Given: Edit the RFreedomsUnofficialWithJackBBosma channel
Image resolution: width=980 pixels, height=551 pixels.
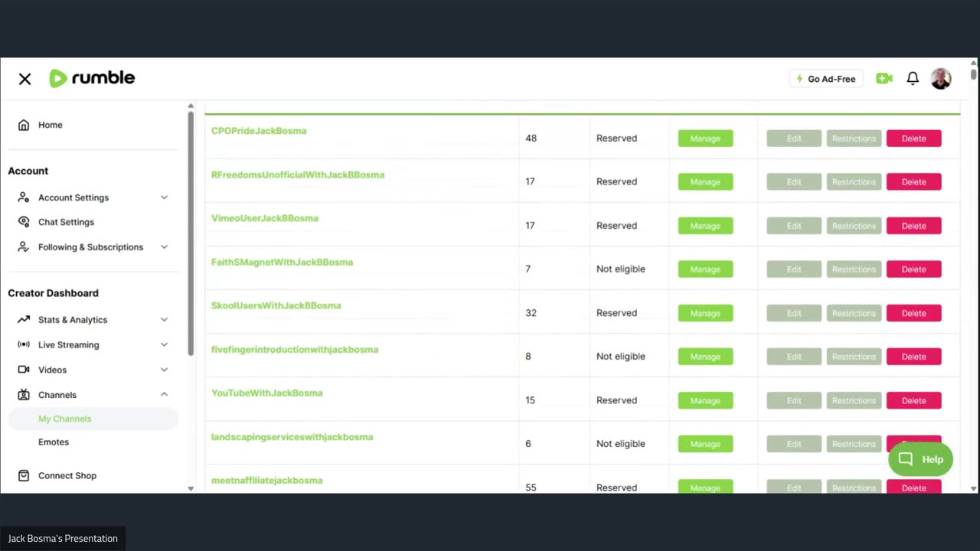Looking at the screenshot, I should [794, 182].
